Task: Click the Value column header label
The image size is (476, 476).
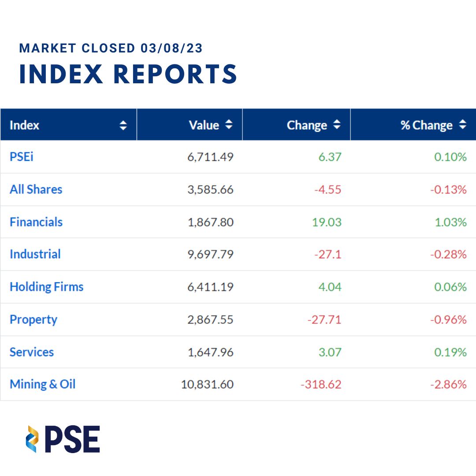Action: [x=204, y=125]
